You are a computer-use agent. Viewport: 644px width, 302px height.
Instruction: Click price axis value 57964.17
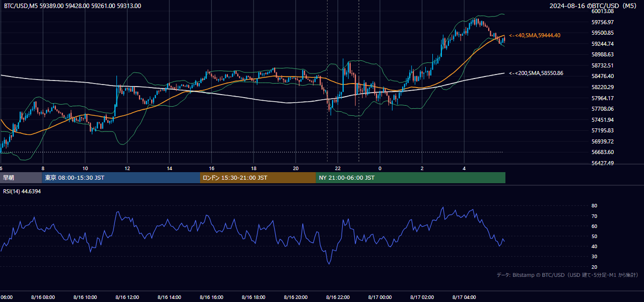click(x=603, y=98)
